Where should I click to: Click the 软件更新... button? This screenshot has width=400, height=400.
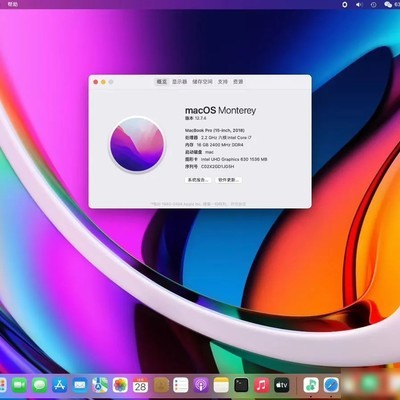228,180
